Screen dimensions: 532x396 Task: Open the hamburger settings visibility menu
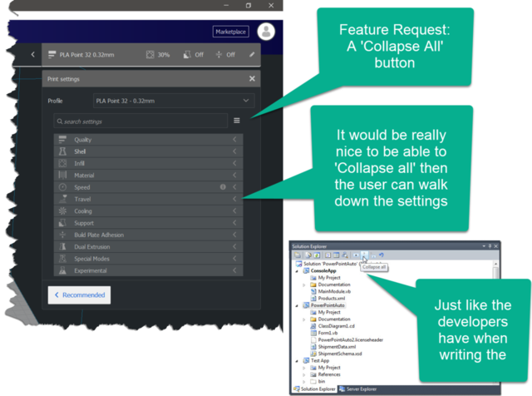click(237, 121)
